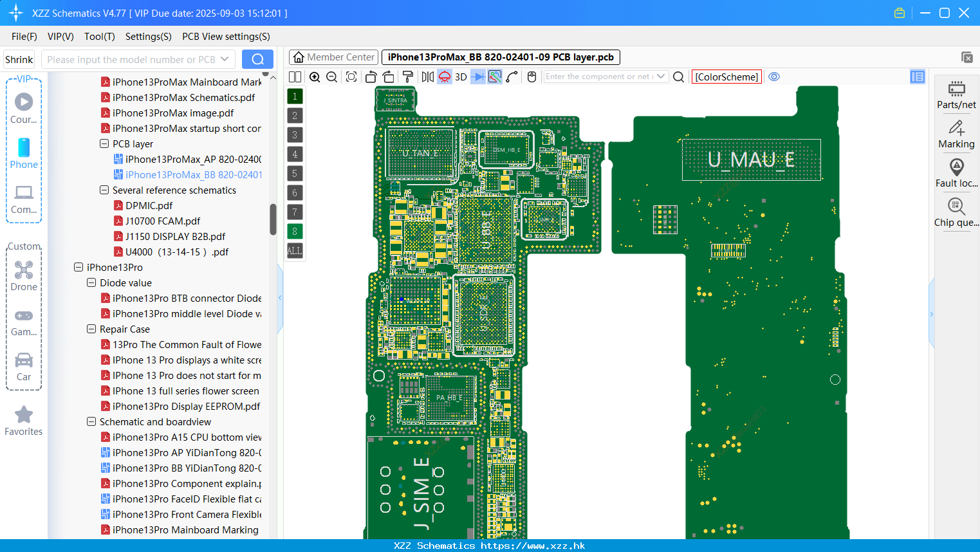
Task: Show PCB layer 8
Action: (295, 232)
